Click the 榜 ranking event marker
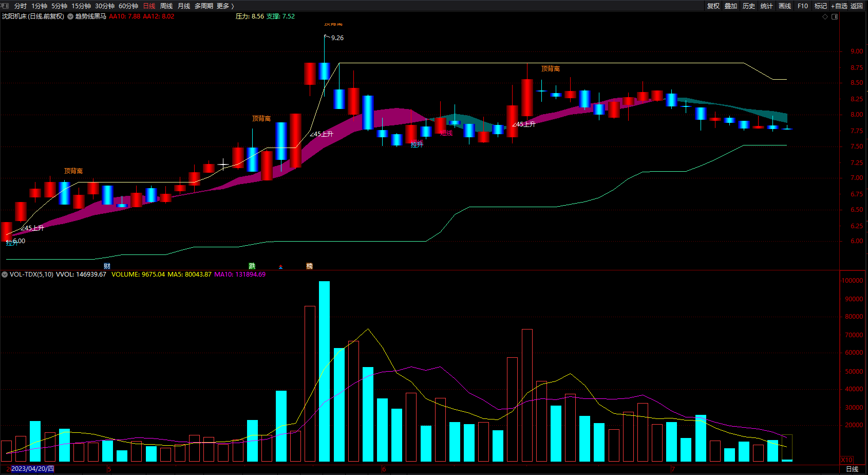The image size is (868, 475). pyautogui.click(x=309, y=266)
